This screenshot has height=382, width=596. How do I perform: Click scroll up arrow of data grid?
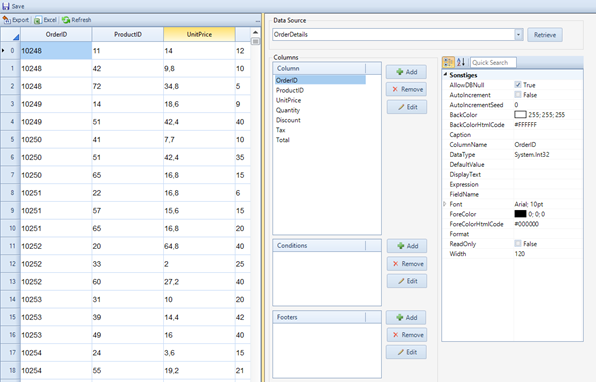point(255,32)
